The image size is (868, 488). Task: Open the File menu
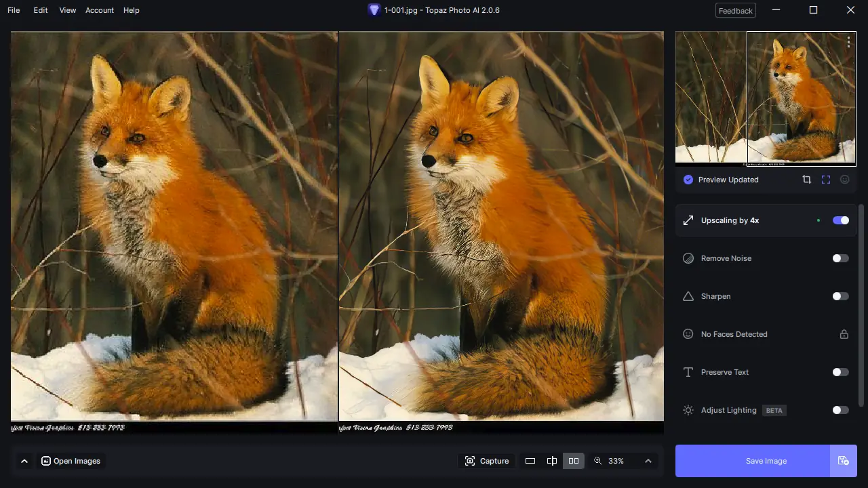pos(13,10)
